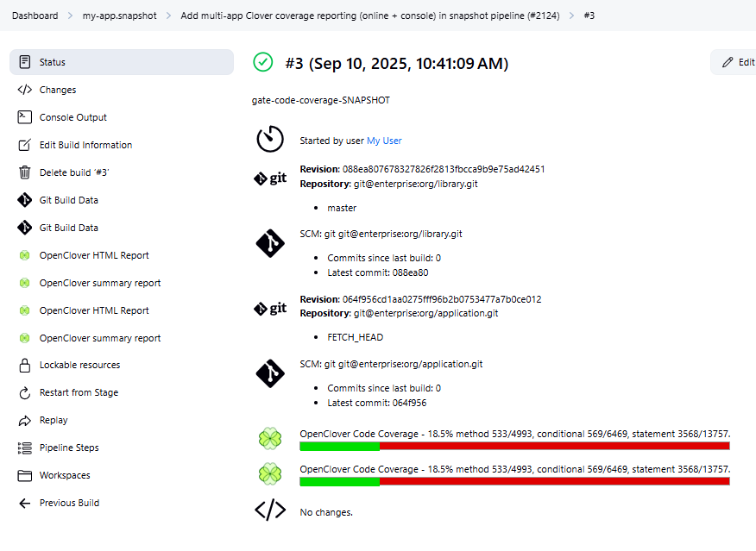Go to Previous Build in the sidebar
This screenshot has height=551, width=756.
click(x=69, y=503)
